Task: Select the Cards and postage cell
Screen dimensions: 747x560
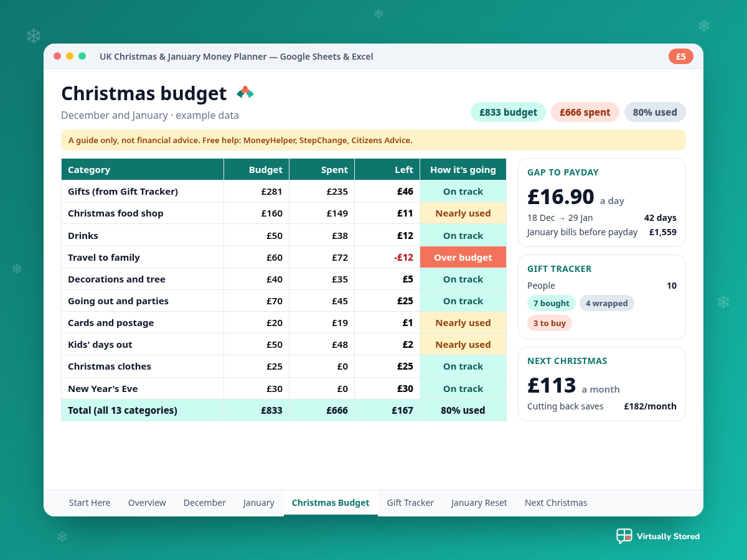Action: (x=143, y=322)
